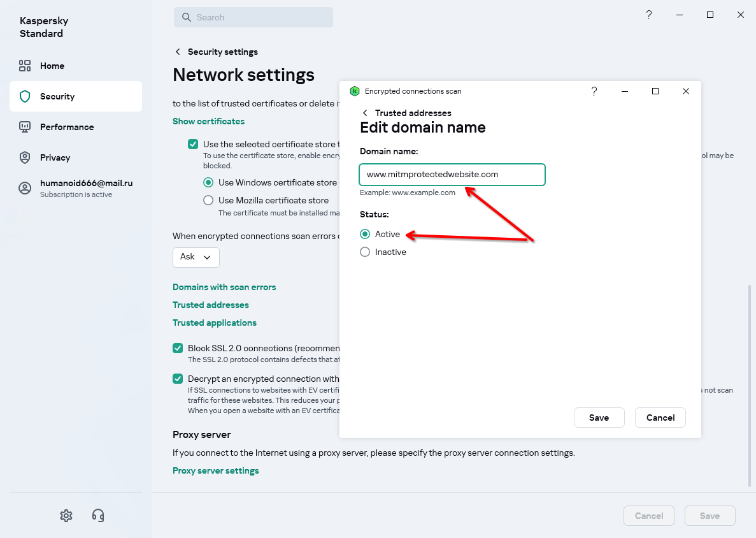Click the Security settings breadcrumb
This screenshot has width=756, height=538.
point(223,52)
